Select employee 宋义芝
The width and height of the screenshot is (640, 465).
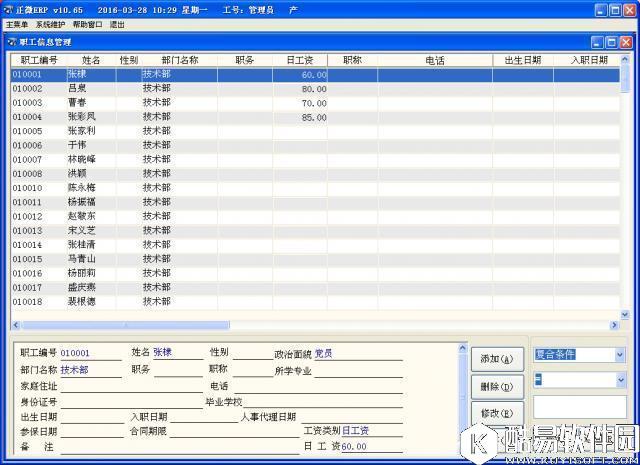click(x=315, y=231)
